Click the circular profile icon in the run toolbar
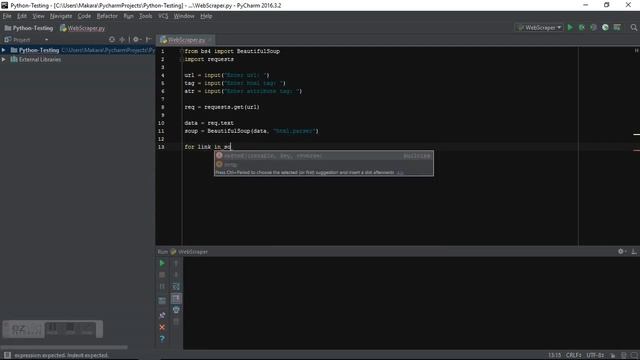 (x=605, y=27)
